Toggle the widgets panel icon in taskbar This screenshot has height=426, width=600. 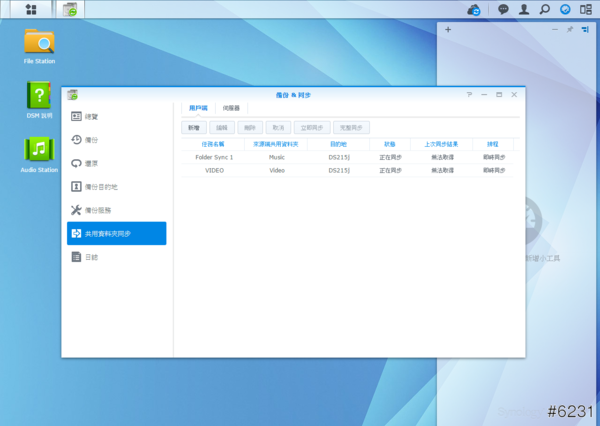click(587, 9)
